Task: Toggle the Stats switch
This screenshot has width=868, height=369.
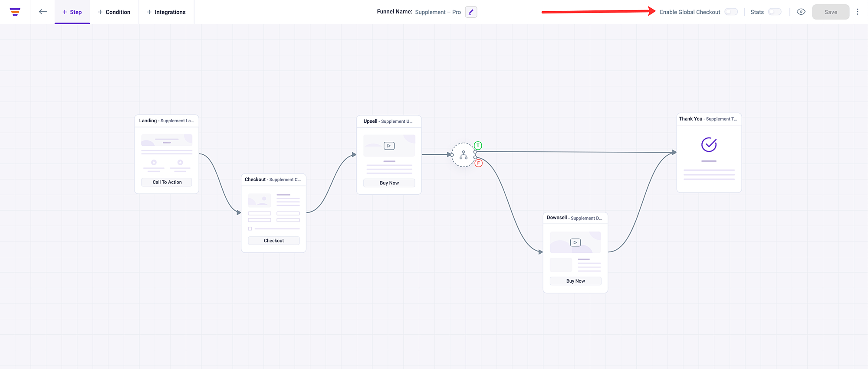Action: pyautogui.click(x=775, y=12)
